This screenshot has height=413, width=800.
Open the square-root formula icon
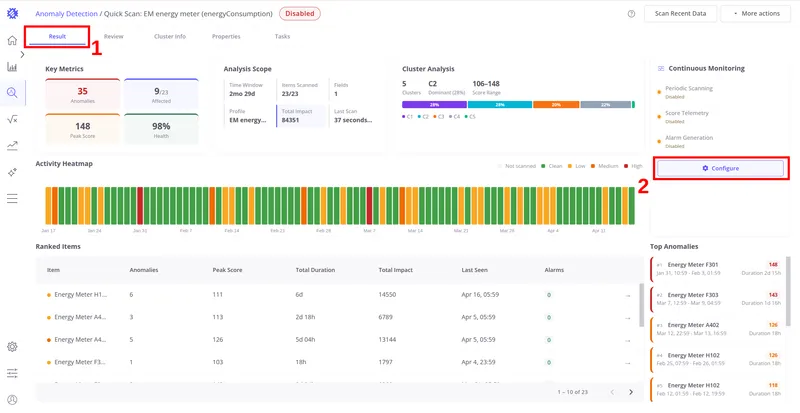tap(12, 119)
